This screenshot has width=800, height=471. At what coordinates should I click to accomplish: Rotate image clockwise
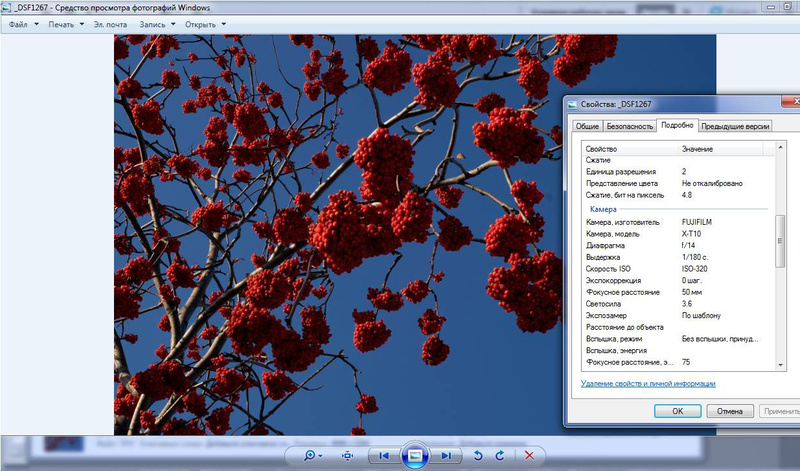[499, 456]
